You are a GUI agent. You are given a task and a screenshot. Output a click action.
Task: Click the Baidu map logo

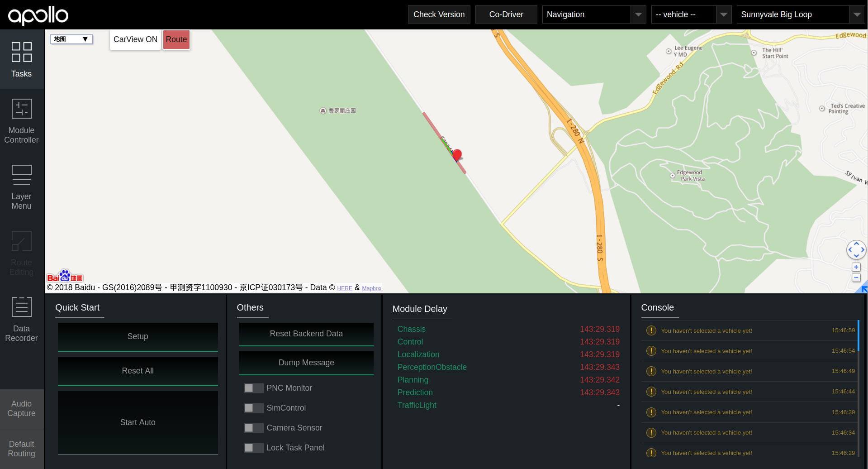tap(65, 276)
